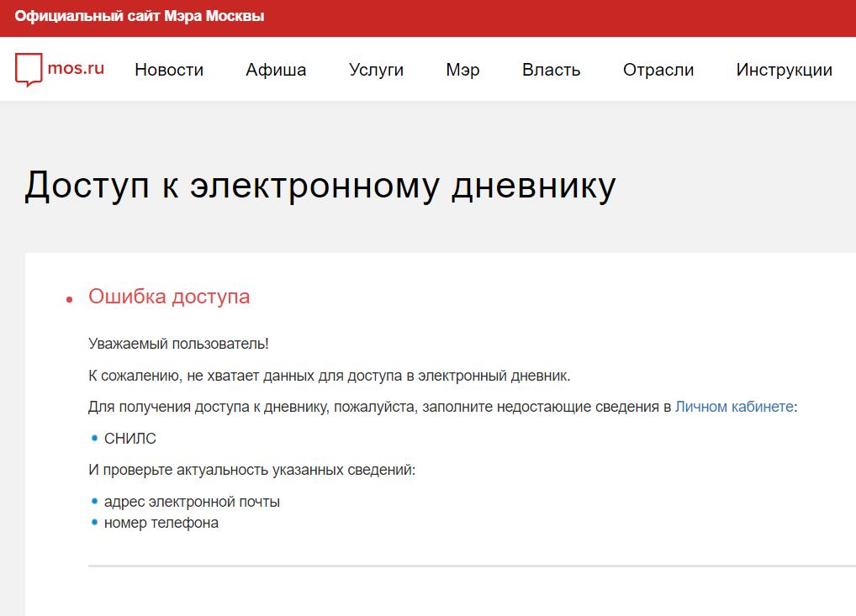Click the mos.ru speech bubble logo icon
Screen dimensions: 856x616
tap(28, 70)
